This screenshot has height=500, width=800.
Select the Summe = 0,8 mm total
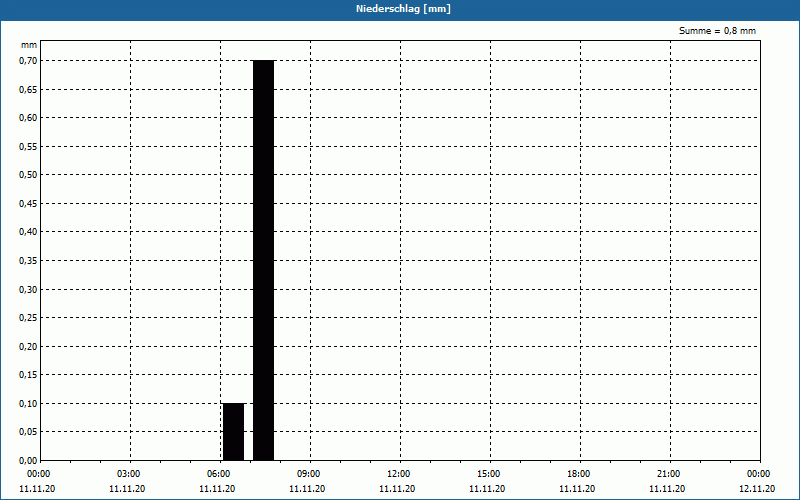point(717,31)
